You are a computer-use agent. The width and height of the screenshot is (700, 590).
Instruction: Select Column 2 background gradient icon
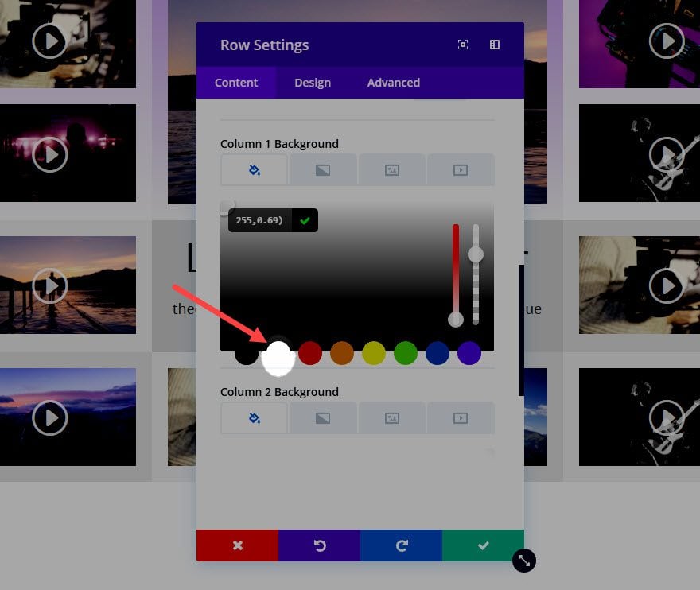click(323, 418)
